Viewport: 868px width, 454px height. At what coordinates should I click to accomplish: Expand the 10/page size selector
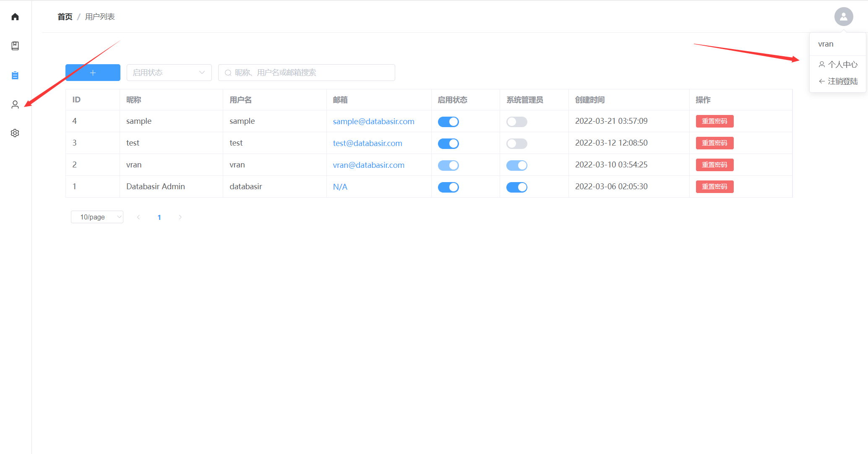coord(97,217)
